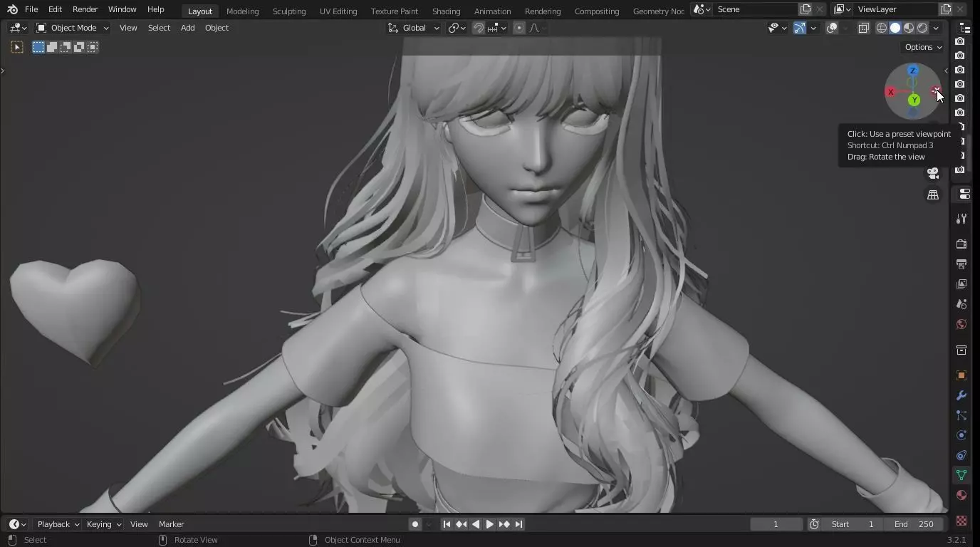Switch to rendered shading mode
Image resolution: width=980 pixels, height=547 pixels.
click(922, 28)
